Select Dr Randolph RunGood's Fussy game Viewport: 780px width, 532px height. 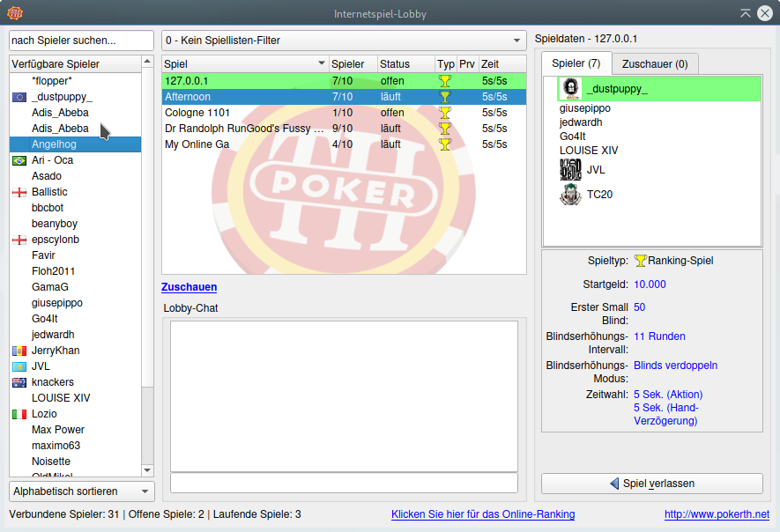click(344, 129)
